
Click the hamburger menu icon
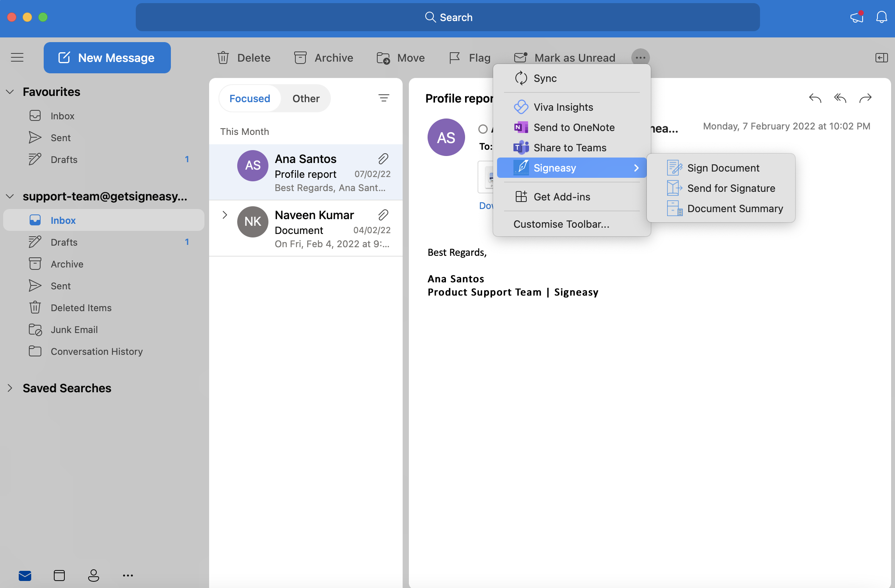coord(17,58)
